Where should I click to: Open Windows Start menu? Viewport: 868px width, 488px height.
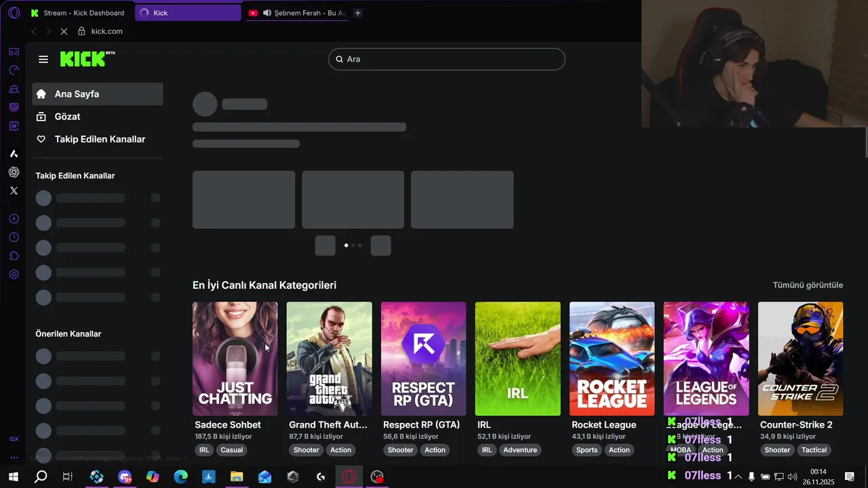pos(14,476)
